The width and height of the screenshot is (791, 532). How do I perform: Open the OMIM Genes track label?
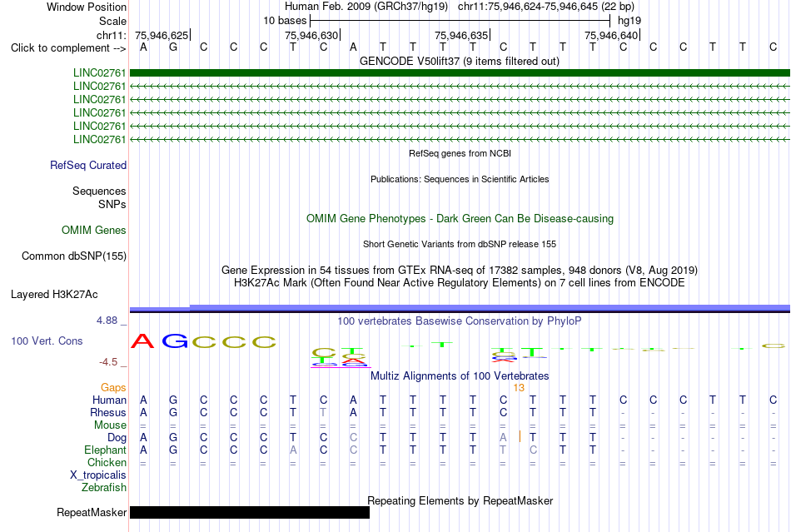coord(94,231)
